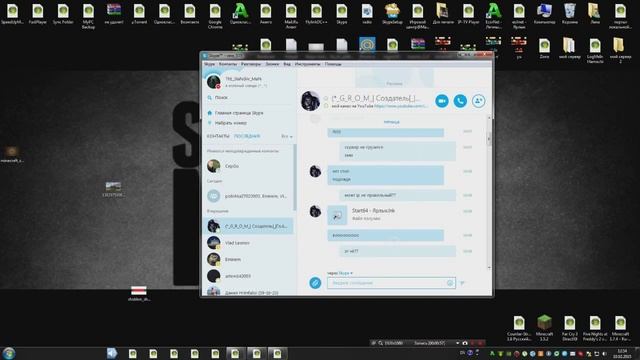Open the conversation with artem(a2003
640x360 pixels.
click(x=249, y=276)
